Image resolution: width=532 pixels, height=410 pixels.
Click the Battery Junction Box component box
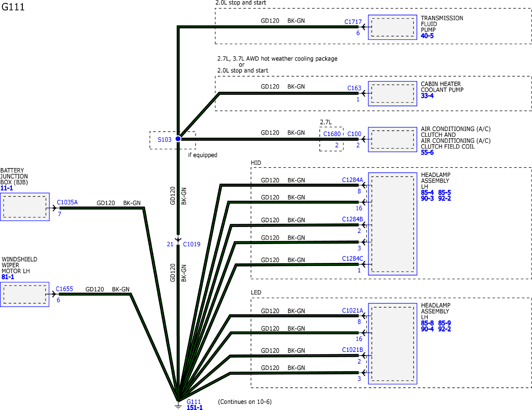pos(25,207)
